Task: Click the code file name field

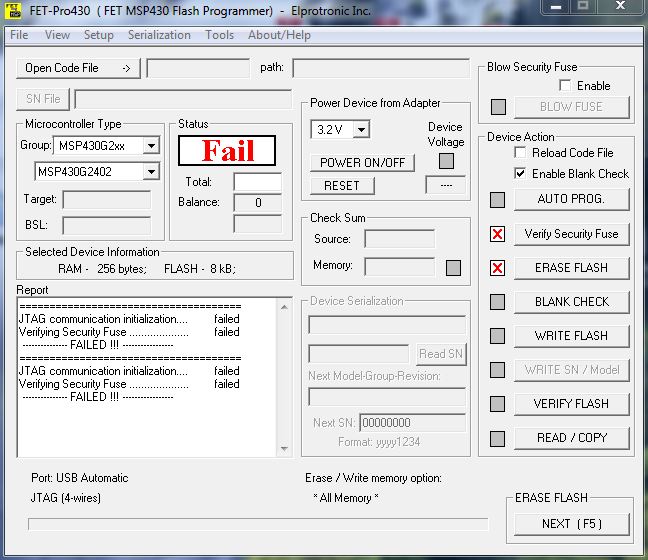Action: click(198, 68)
